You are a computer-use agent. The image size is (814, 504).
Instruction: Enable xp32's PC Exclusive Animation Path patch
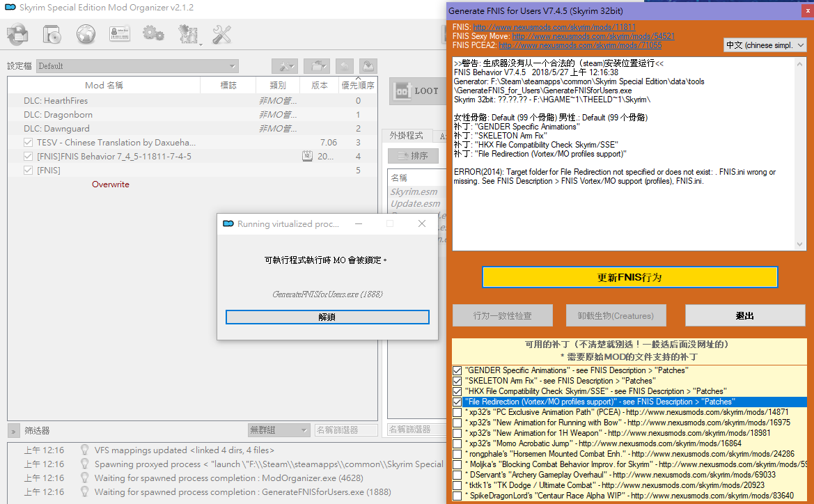click(457, 412)
